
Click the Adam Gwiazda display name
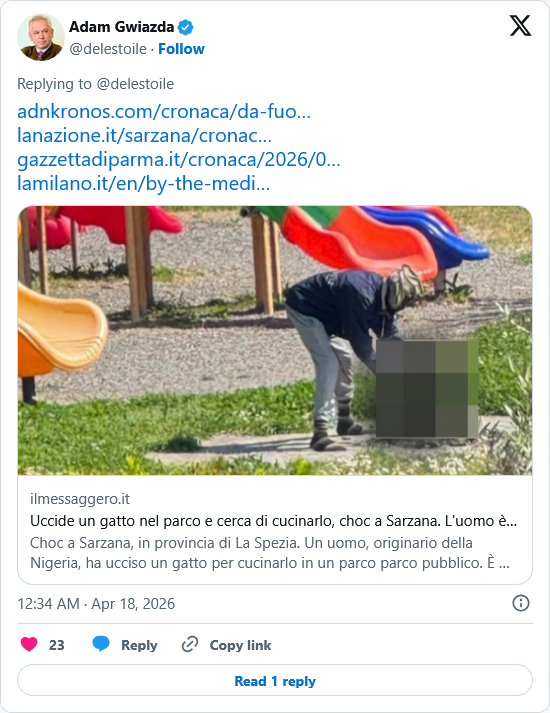(x=121, y=27)
